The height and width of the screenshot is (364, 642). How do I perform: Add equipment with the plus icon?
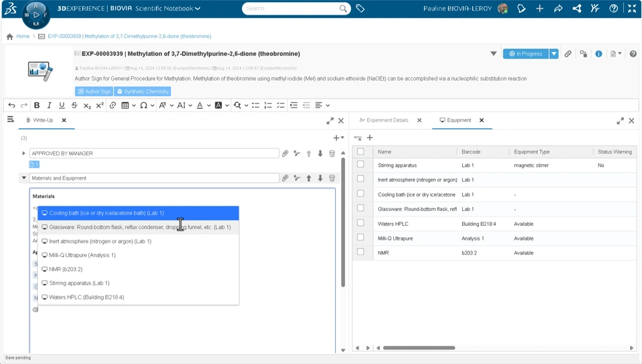click(x=370, y=138)
